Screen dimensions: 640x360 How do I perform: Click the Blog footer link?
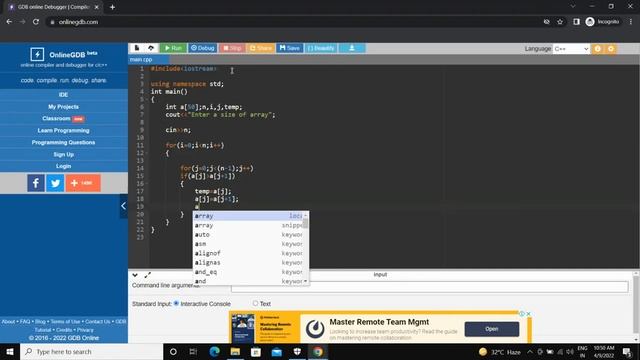[40, 322]
